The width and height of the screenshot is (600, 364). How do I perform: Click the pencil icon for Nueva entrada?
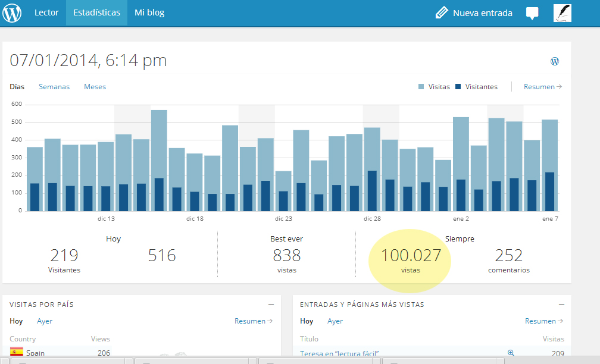pyautogui.click(x=442, y=12)
